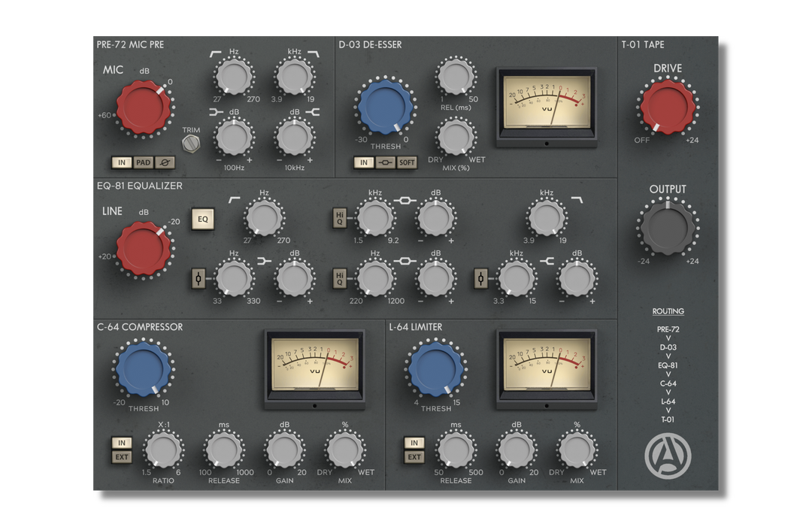Select T-01 in routing chain

click(668, 419)
